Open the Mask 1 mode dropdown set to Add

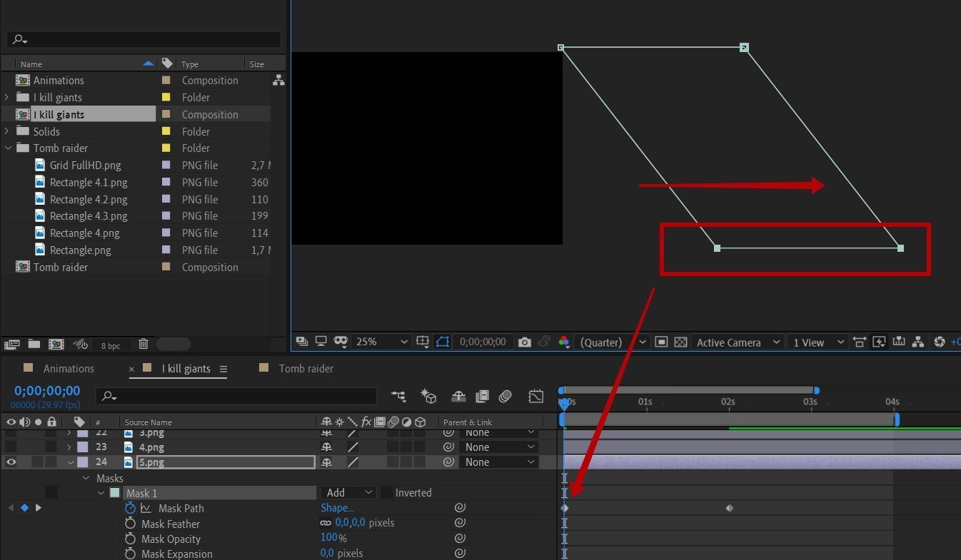pos(349,493)
